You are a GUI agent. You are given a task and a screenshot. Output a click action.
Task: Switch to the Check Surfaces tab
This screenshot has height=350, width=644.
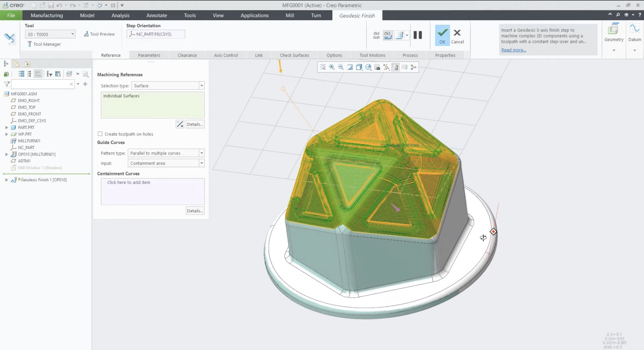294,55
